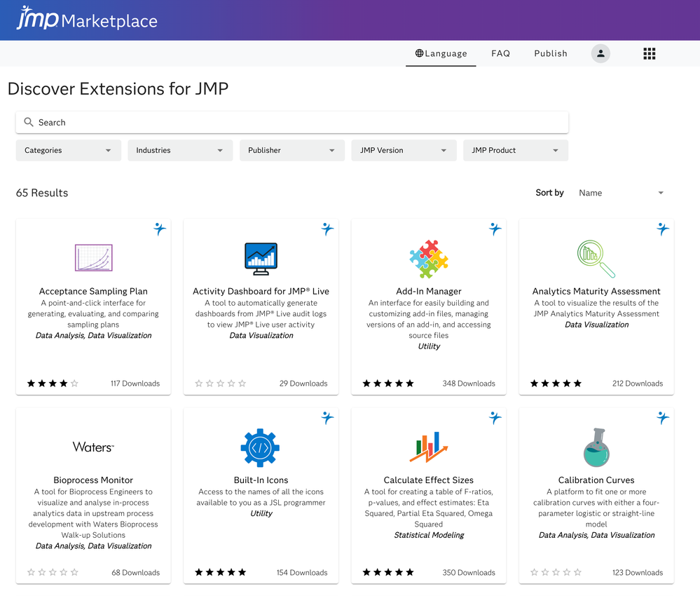Open the user account profile icon

tap(601, 53)
